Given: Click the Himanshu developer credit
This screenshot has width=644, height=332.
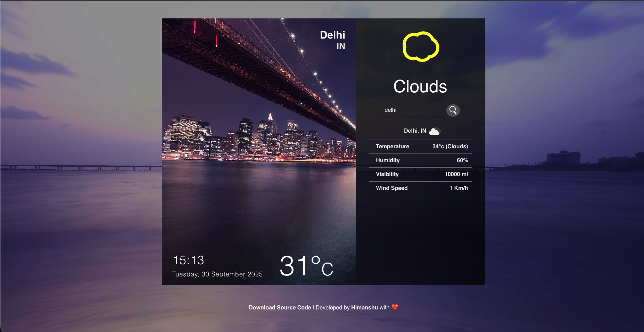Looking at the screenshot, I should click(x=364, y=307).
